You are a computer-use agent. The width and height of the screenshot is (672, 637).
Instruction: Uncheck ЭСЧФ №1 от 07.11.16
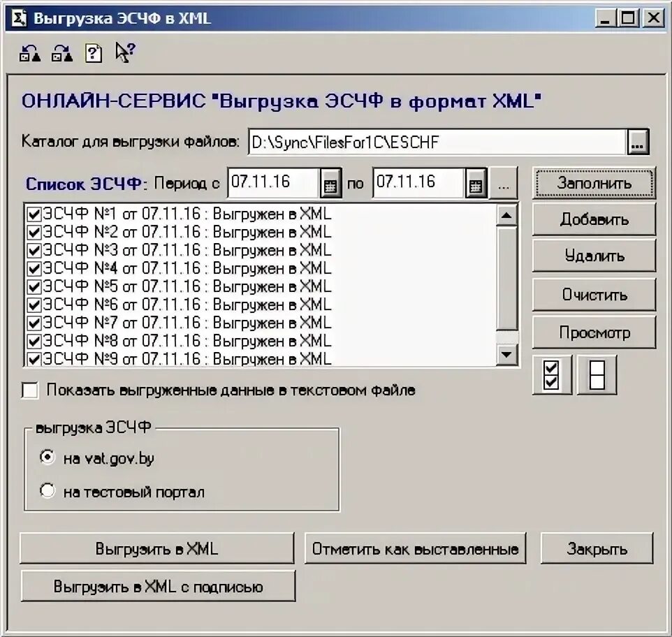tap(34, 214)
